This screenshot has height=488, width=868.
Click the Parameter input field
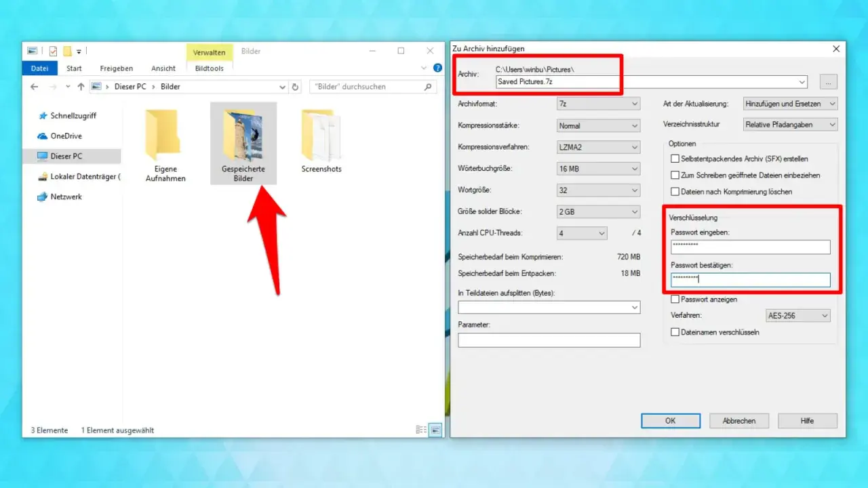(549, 340)
